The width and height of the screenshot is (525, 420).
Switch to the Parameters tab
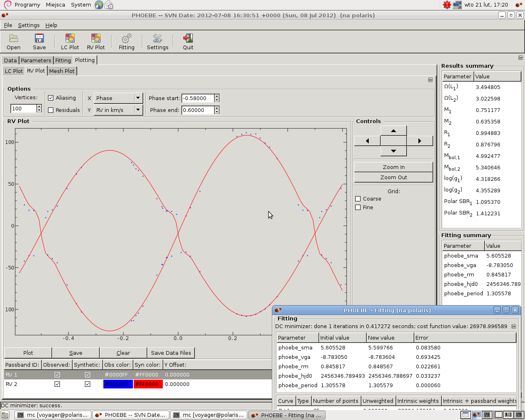pyautogui.click(x=36, y=60)
